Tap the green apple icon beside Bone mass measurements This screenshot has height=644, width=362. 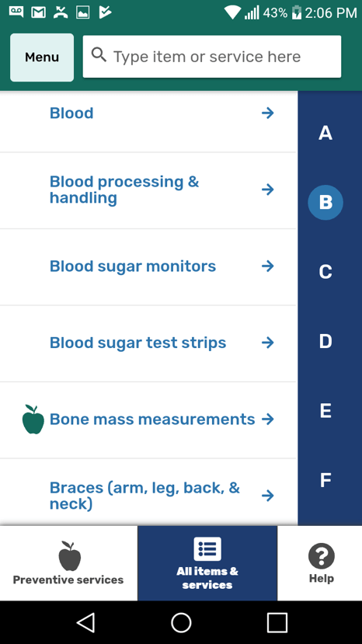[x=33, y=419]
